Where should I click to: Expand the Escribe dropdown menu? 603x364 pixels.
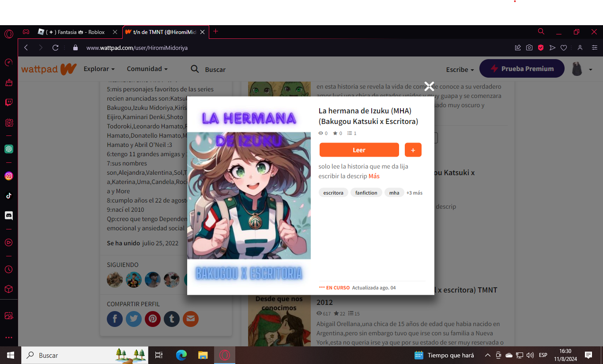point(460,69)
